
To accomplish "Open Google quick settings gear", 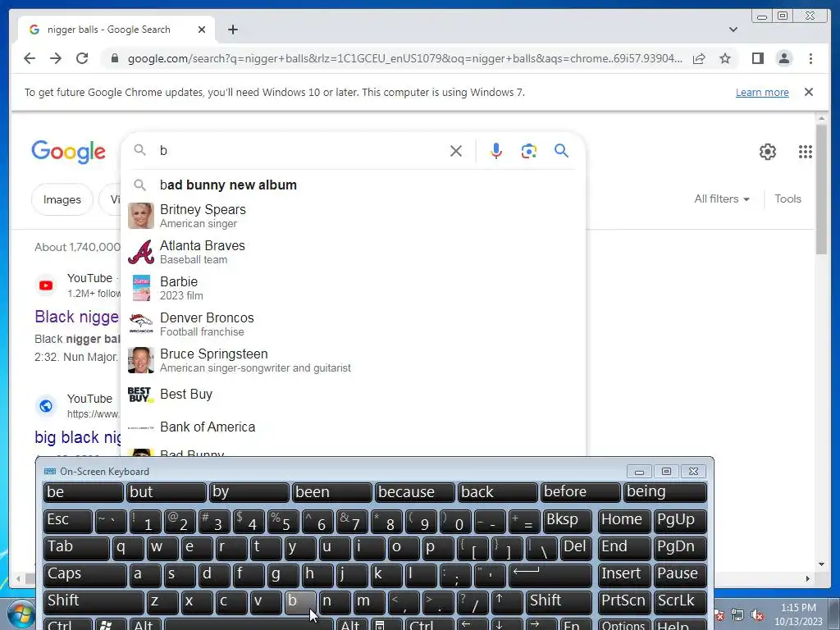I will (x=768, y=152).
